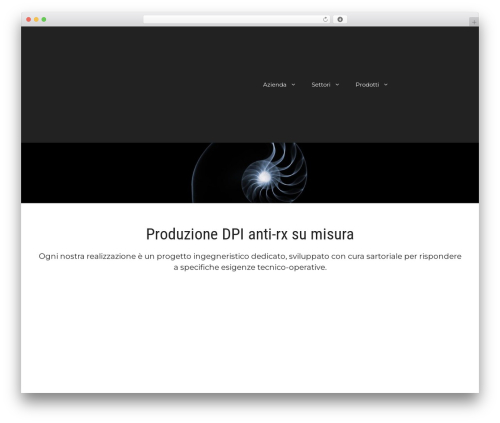Image resolution: width=500 pixels, height=423 pixels.
Task: Close the window with red button
Action: click(29, 19)
